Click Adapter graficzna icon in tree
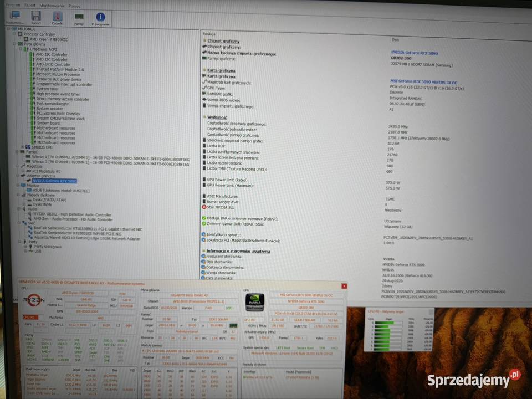The width and height of the screenshot is (532, 399). [23, 176]
